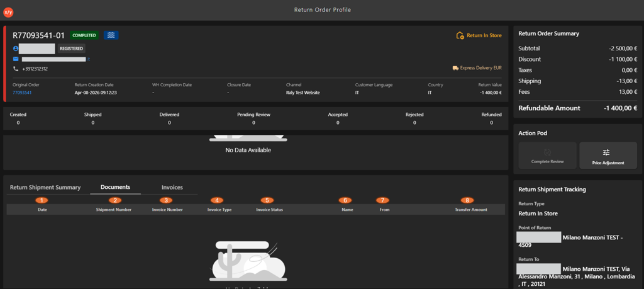644x289 pixels.
Task: Click the Closure Date label
Action: click(x=238, y=85)
